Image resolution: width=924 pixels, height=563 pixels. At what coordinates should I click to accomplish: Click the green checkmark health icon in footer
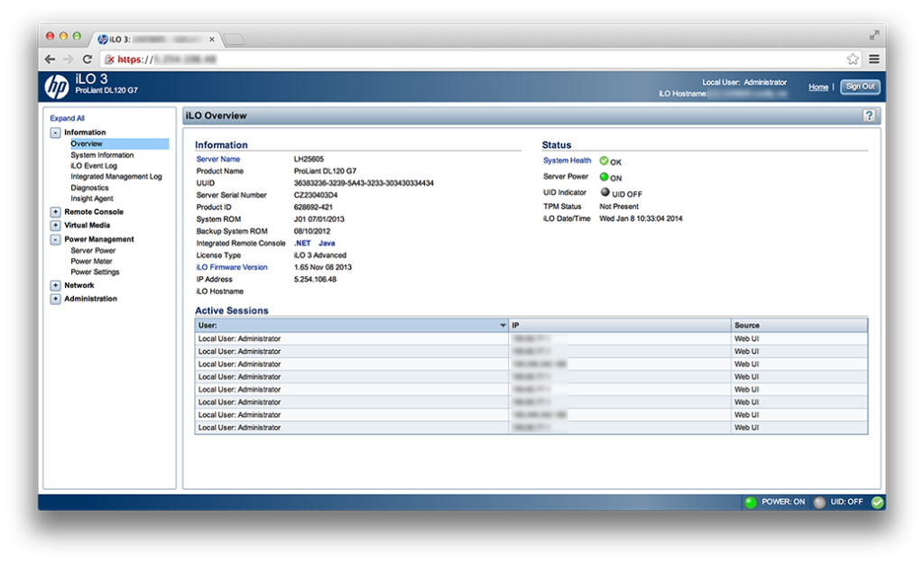876,502
